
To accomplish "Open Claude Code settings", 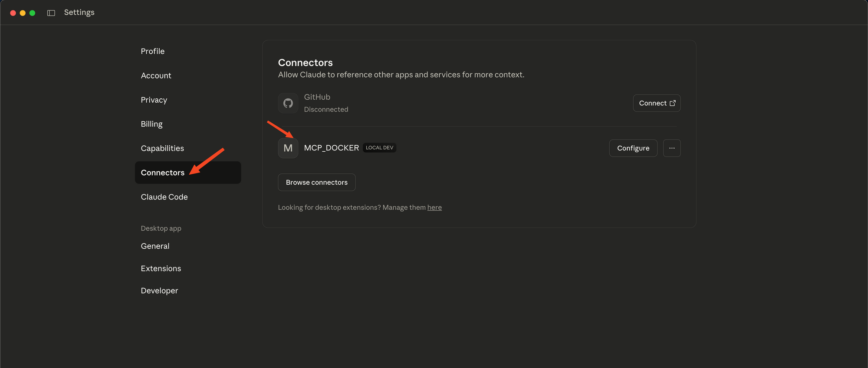I will (164, 197).
